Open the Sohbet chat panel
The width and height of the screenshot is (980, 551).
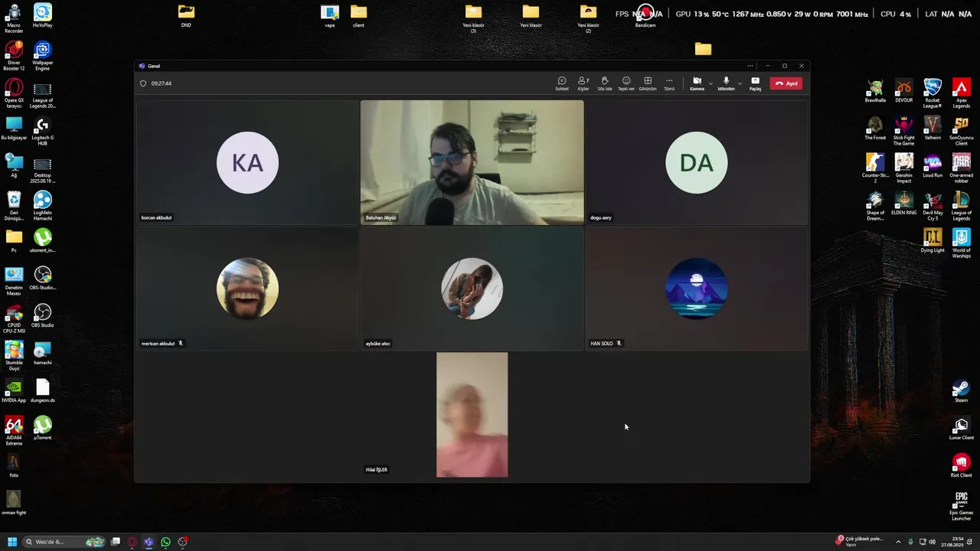(x=562, y=83)
